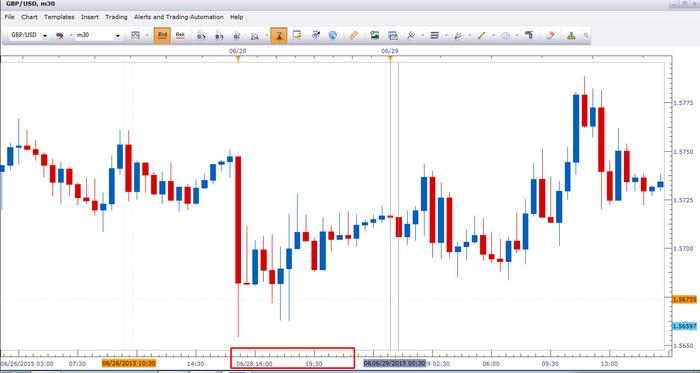The height and width of the screenshot is (373, 700).
Task: Toggle the Bid price mode button
Action: click(162, 35)
